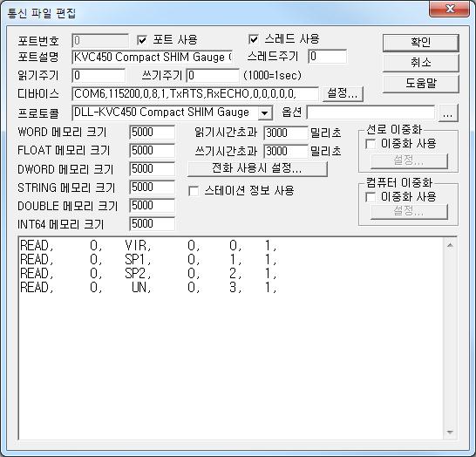
Task: Click the 취소 button
Action: pos(421,63)
